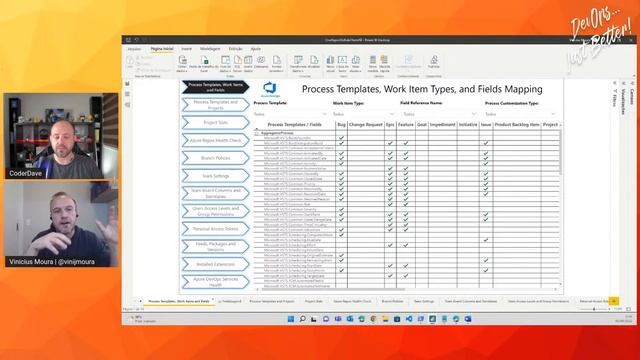Switch to model view in left sidebar

(x=127, y=105)
